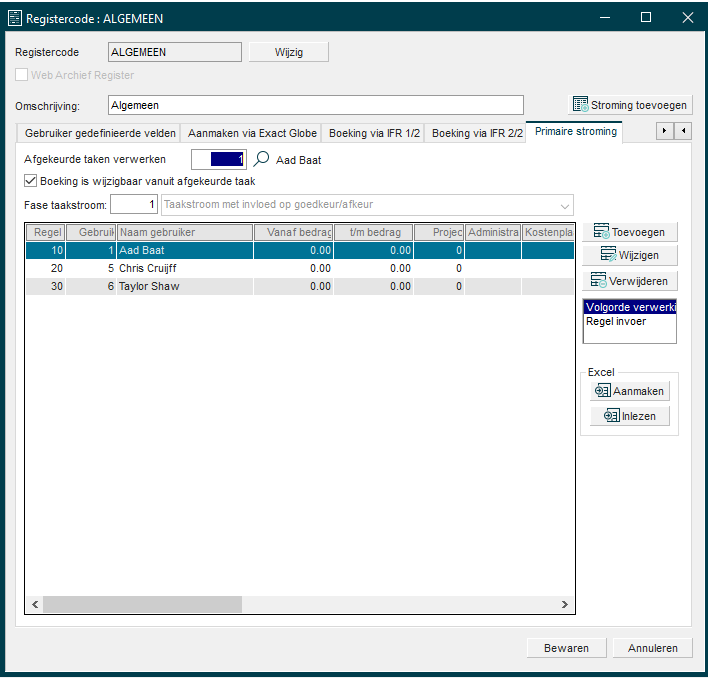Save with the Bewaren button

click(566, 648)
